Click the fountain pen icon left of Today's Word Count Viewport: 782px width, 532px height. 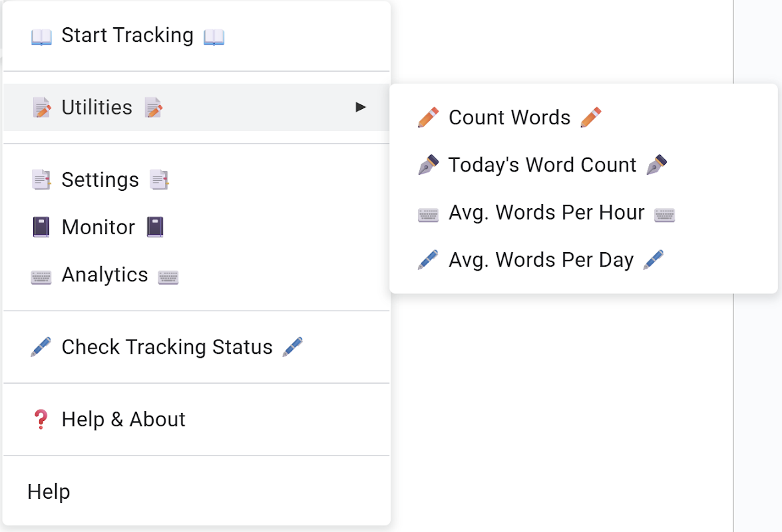[x=428, y=165]
